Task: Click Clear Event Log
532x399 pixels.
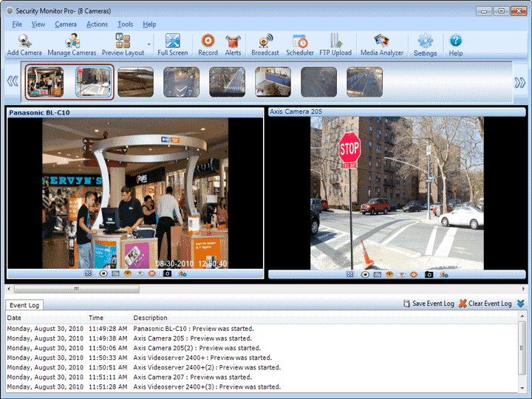Action: (485, 304)
